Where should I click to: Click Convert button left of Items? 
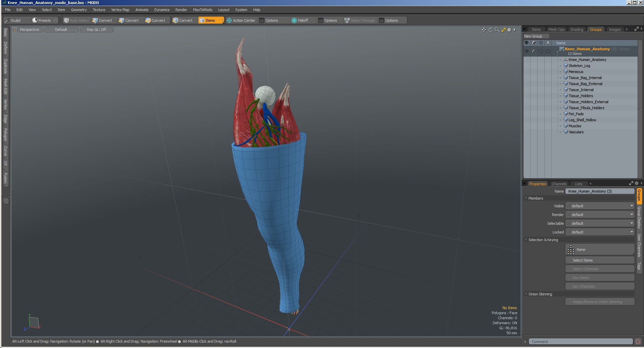tap(183, 20)
